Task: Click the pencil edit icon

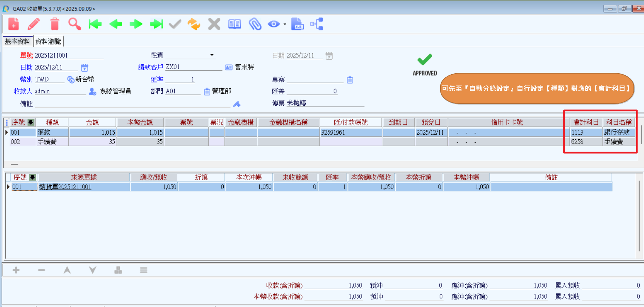Action: [x=34, y=24]
